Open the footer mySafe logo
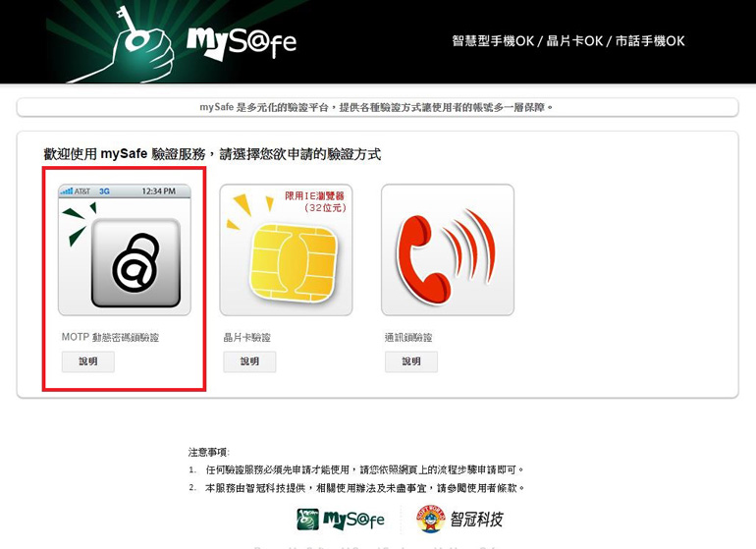Viewport: 756px width, 549px height. (x=341, y=520)
